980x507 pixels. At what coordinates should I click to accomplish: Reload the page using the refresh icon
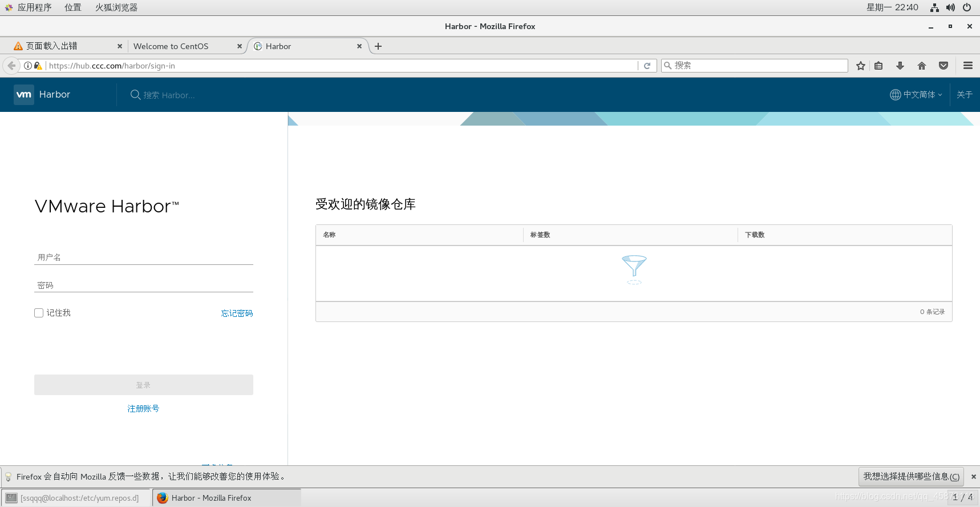click(647, 66)
